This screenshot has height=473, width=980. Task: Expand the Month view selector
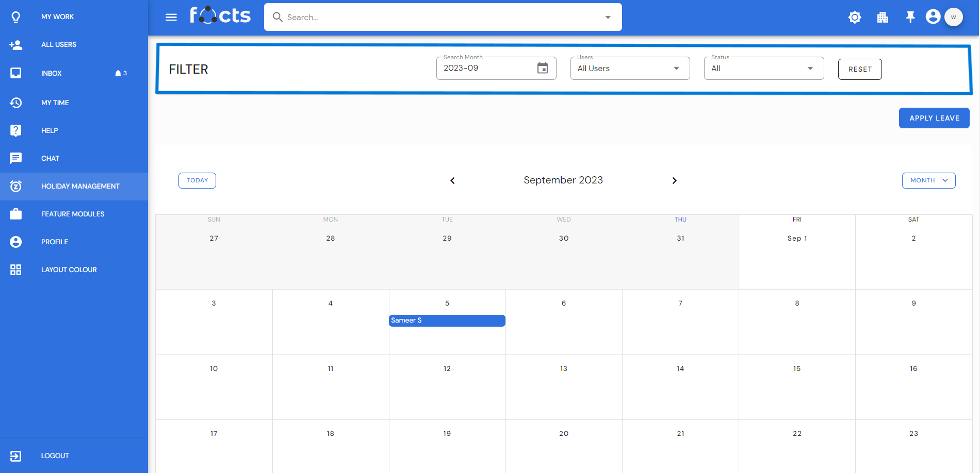[x=928, y=180]
